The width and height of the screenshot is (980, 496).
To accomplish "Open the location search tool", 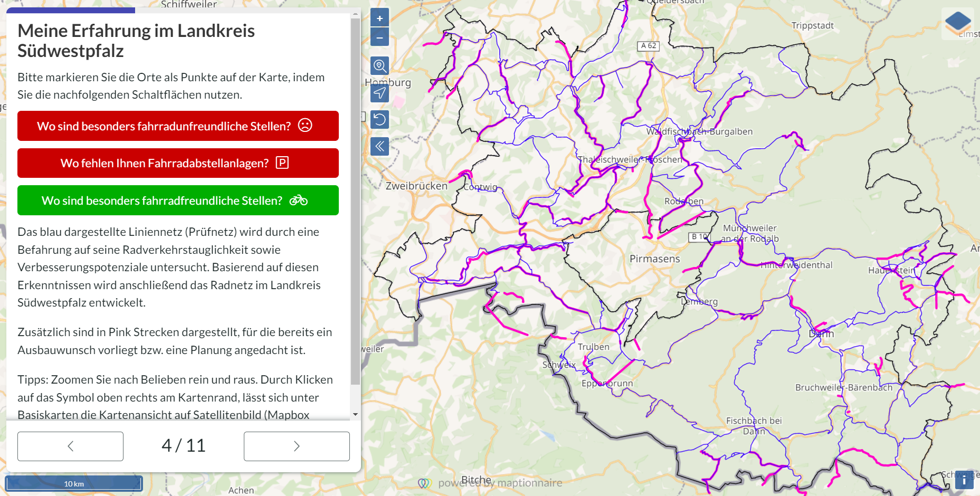I will click(x=379, y=66).
